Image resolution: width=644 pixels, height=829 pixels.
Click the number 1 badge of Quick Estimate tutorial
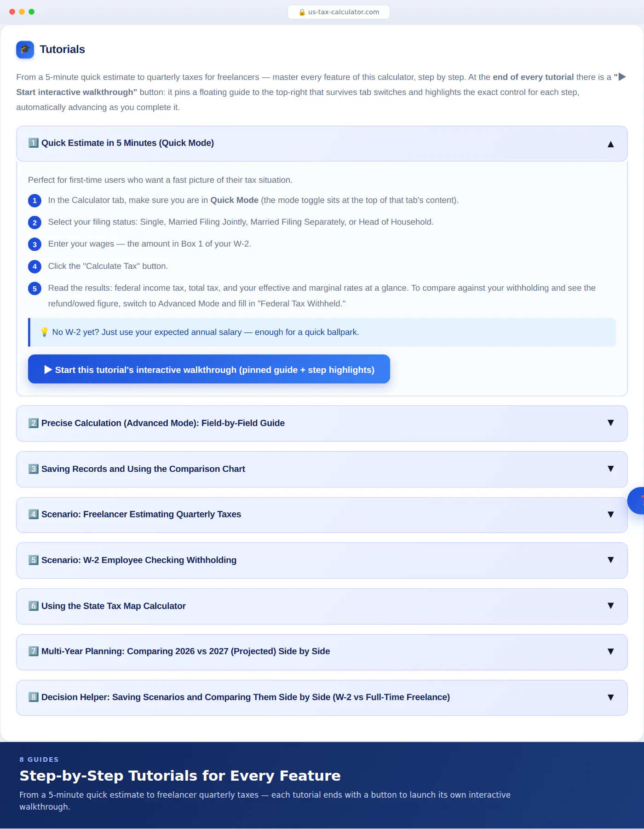point(33,143)
